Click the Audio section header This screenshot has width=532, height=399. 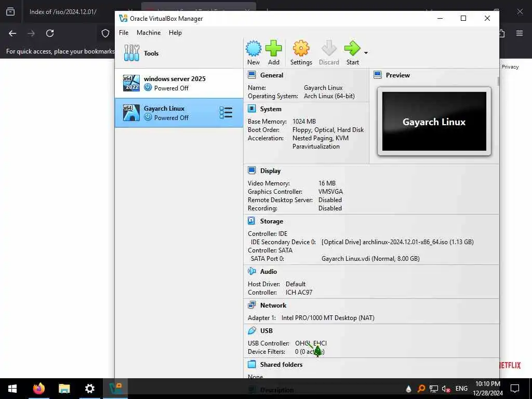tap(269, 271)
